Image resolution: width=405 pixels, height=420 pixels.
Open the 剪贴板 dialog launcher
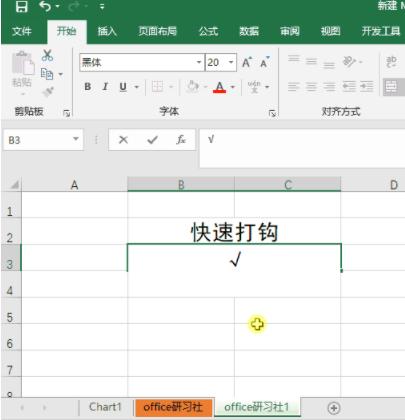click(x=67, y=113)
